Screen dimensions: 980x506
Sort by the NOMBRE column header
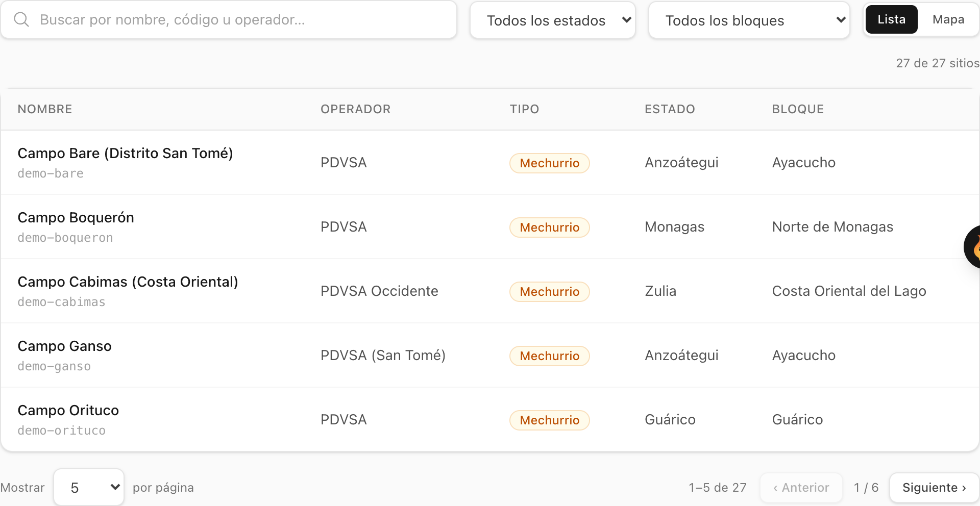click(x=45, y=109)
